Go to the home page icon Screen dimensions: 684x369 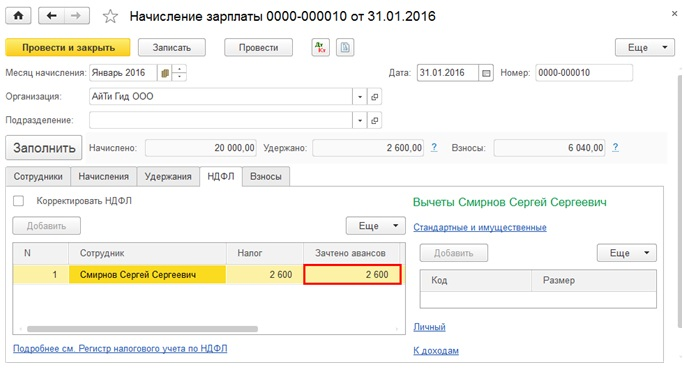(18, 16)
